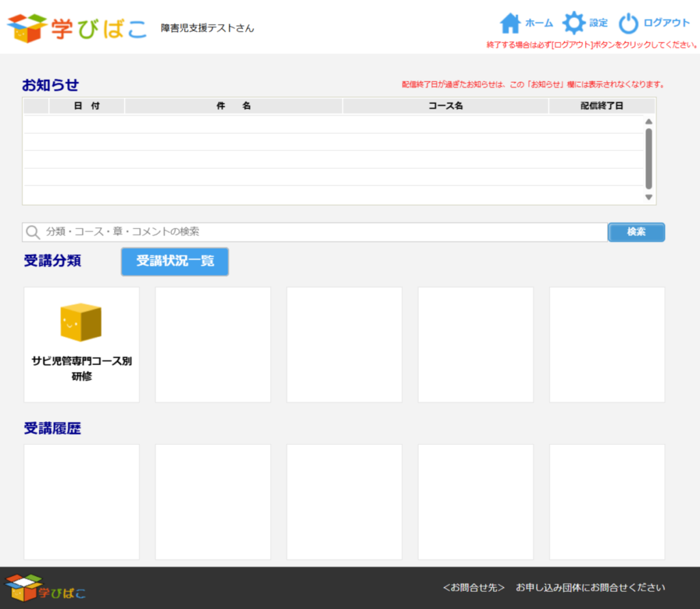Click the 学びばこ logo in the header

click(x=77, y=27)
